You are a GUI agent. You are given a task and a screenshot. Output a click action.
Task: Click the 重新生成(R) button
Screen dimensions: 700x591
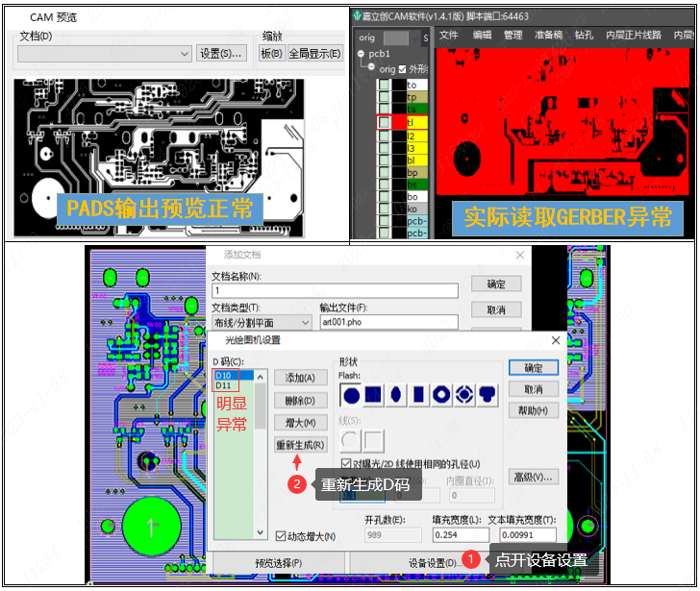point(301,445)
